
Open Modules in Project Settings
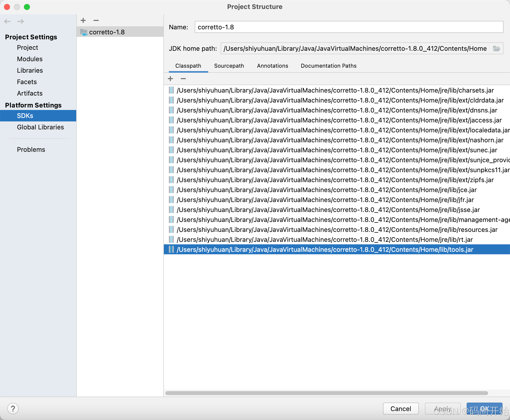pos(30,59)
